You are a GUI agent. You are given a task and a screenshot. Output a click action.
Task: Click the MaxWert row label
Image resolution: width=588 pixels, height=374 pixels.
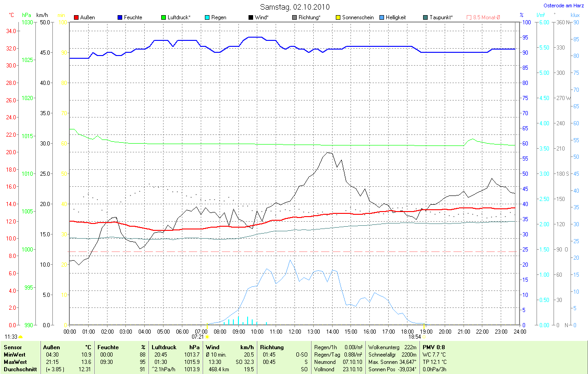pyautogui.click(x=16, y=362)
